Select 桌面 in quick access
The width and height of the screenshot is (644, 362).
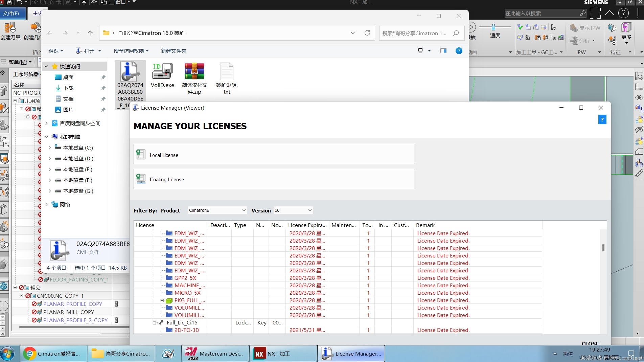click(x=68, y=77)
